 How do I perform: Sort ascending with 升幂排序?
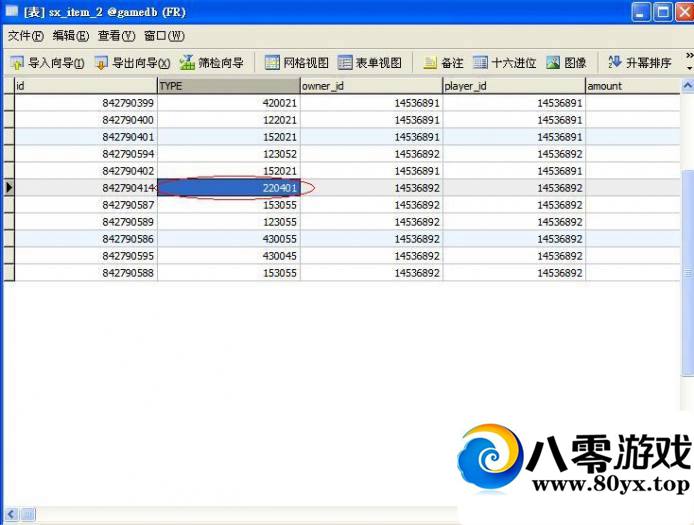(640, 63)
